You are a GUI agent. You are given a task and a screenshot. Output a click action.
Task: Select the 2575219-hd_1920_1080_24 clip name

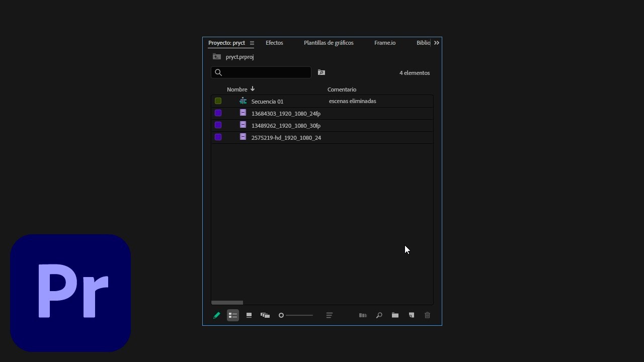pyautogui.click(x=286, y=138)
